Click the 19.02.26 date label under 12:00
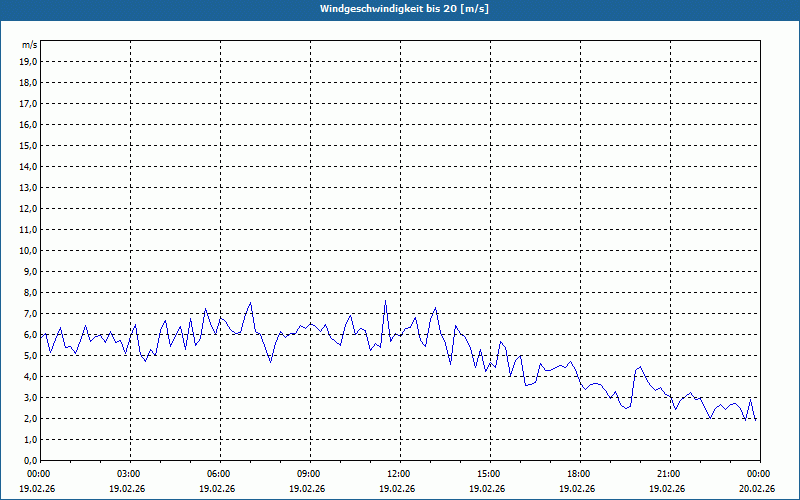 pyautogui.click(x=399, y=489)
